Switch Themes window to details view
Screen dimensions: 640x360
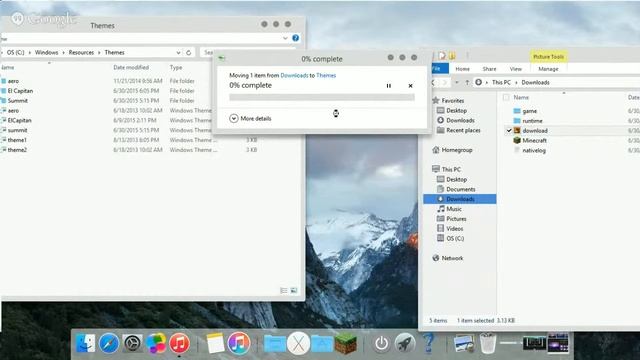[284, 290]
